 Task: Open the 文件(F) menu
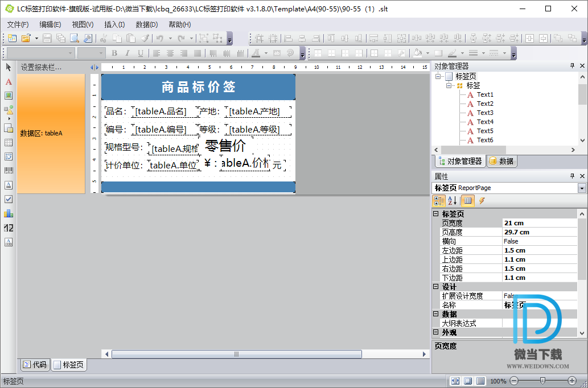[x=18, y=24]
